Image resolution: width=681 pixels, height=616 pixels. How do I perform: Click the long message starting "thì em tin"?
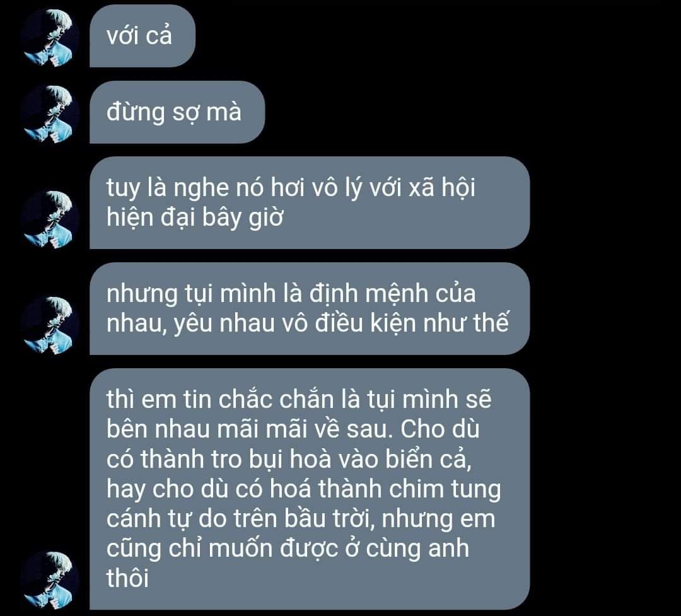(310, 489)
